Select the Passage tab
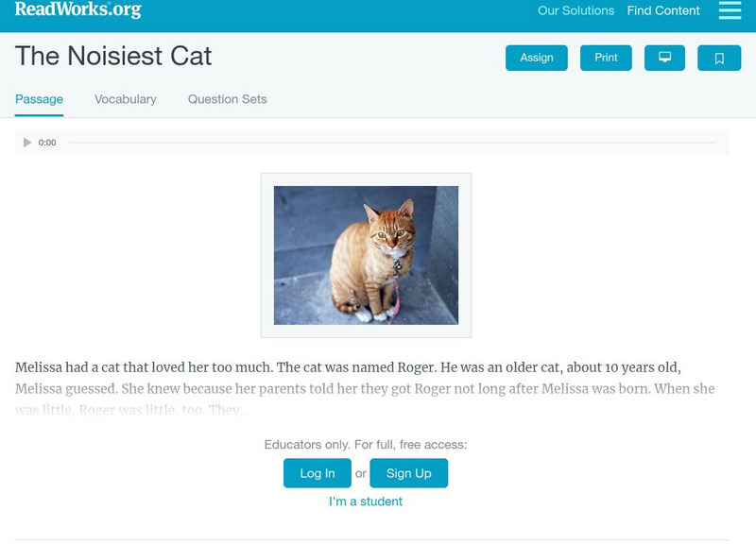The height and width of the screenshot is (544, 756). pyautogui.click(x=39, y=99)
